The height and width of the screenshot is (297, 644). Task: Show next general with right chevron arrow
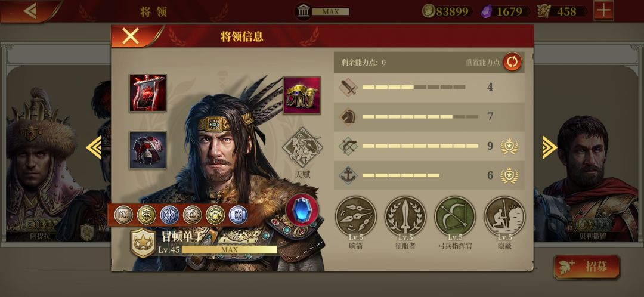549,147
